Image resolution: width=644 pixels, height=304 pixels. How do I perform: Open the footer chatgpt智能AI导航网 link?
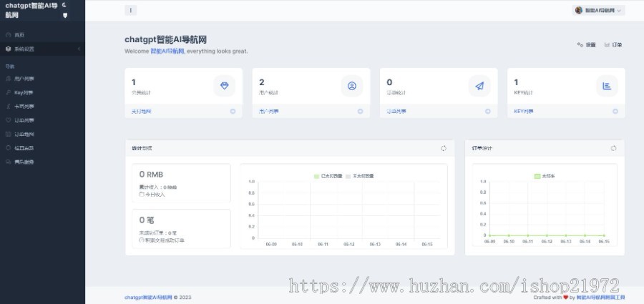tap(148, 298)
